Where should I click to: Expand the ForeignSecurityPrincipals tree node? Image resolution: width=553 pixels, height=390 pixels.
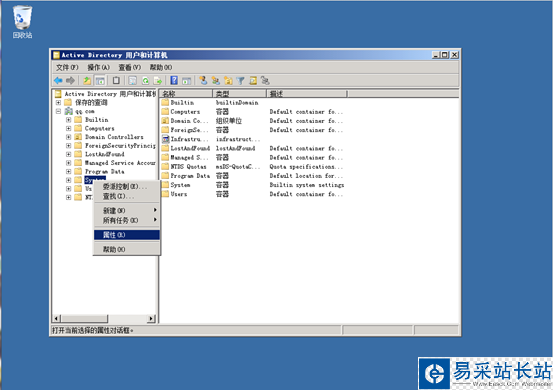(68, 146)
